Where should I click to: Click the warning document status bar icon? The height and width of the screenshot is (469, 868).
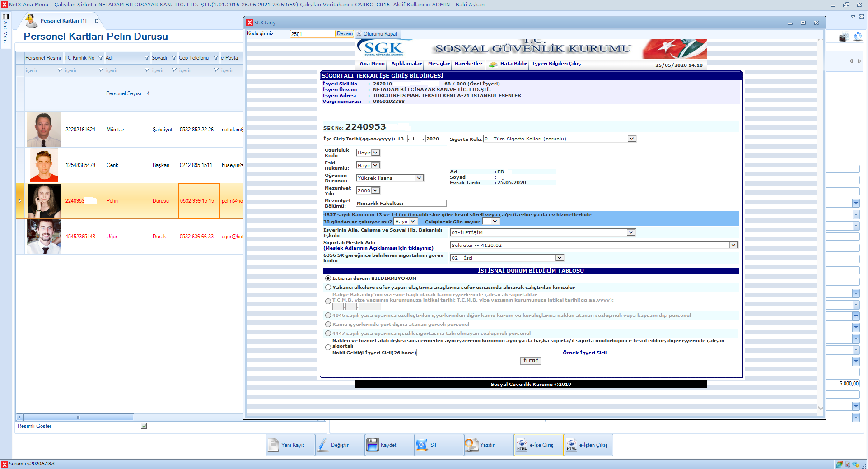coord(847,464)
